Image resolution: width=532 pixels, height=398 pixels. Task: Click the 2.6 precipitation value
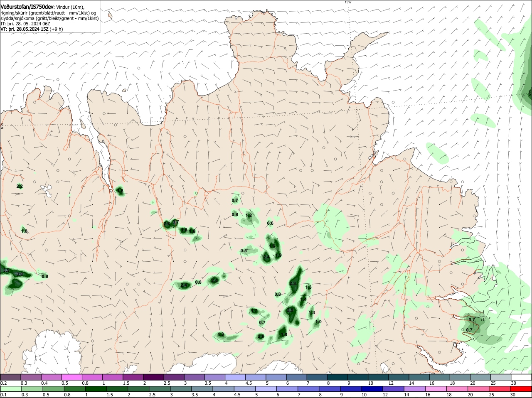click(167, 224)
